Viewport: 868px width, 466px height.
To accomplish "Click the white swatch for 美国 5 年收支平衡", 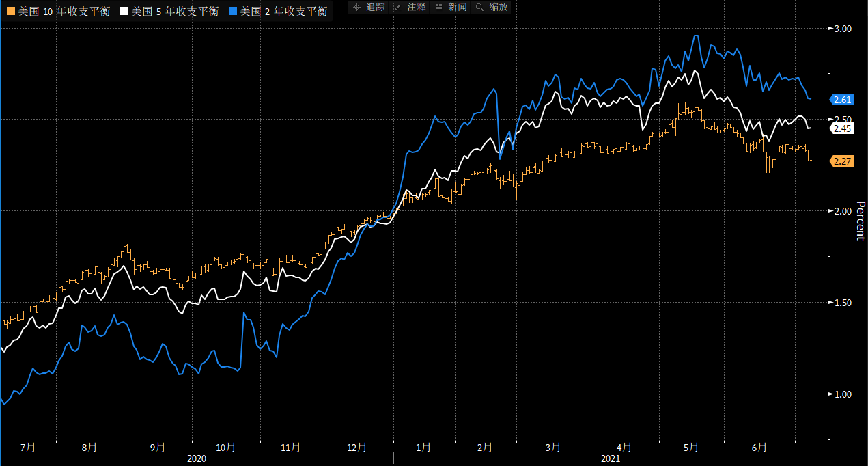I will (124, 12).
